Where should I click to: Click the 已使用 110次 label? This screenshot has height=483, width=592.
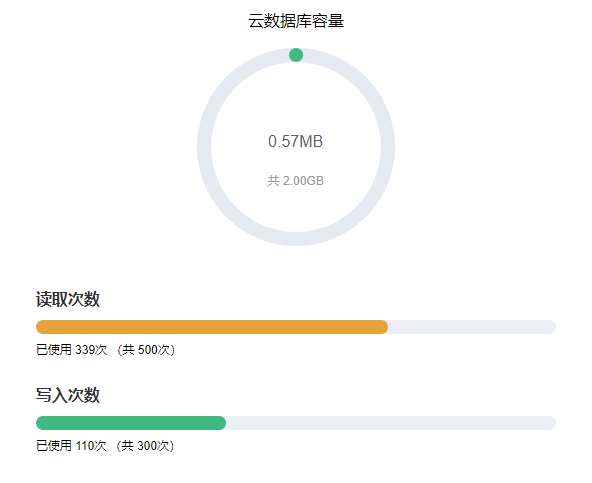(x=71, y=446)
